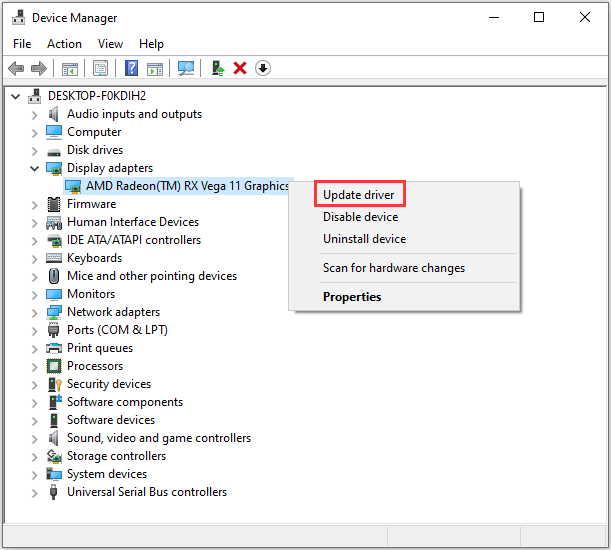
Task: Click the Keyboards icon
Action: (54, 258)
